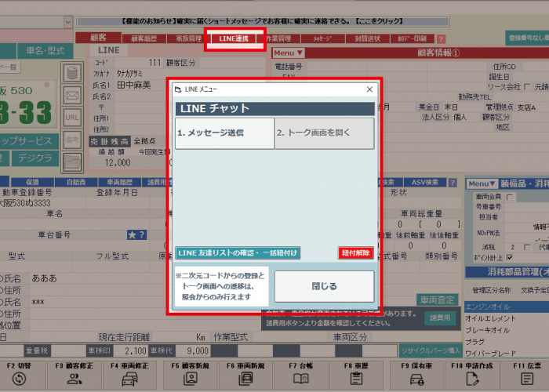Viewport: 549px width, 392px height.
Task: Click LINE 友達リストの確認・一括紐付け button
Action: click(238, 253)
